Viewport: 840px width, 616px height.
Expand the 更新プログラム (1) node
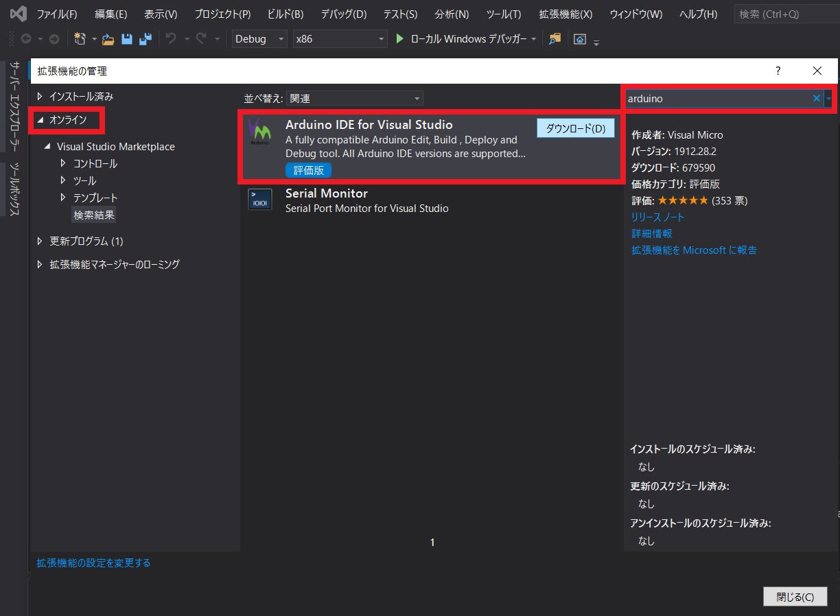(40, 241)
